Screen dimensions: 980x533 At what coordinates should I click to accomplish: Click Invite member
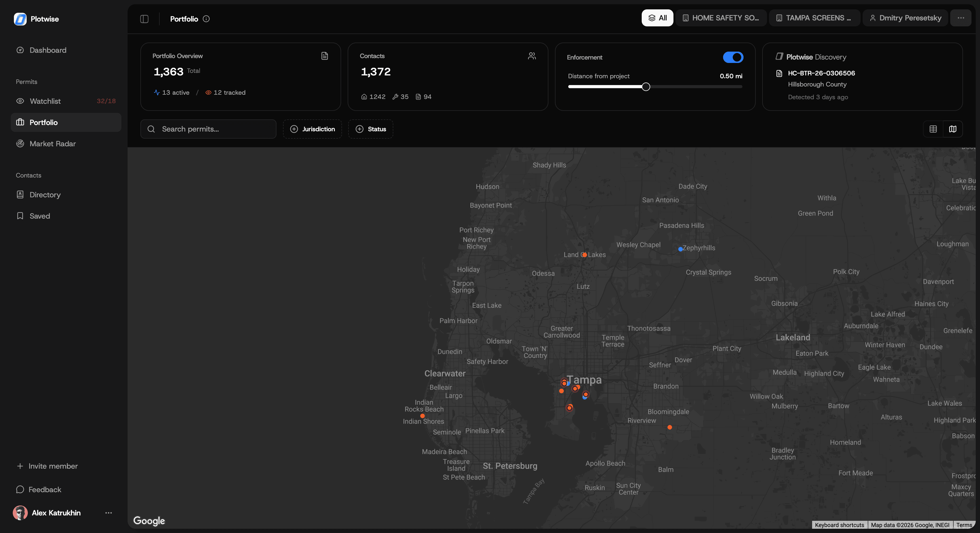pos(47,466)
